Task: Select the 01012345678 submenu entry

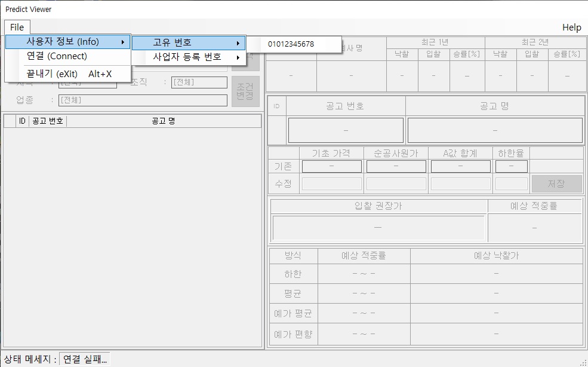Action: [291, 44]
